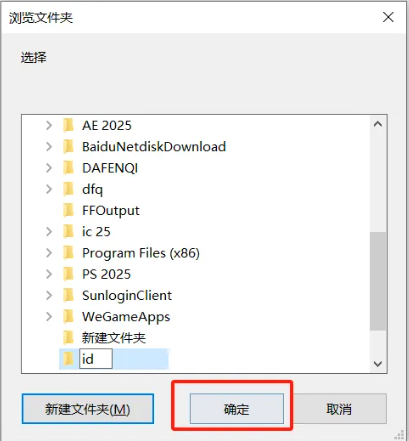Click the FFOutput folder icon
409x441 pixels.
pyautogui.click(x=69, y=210)
